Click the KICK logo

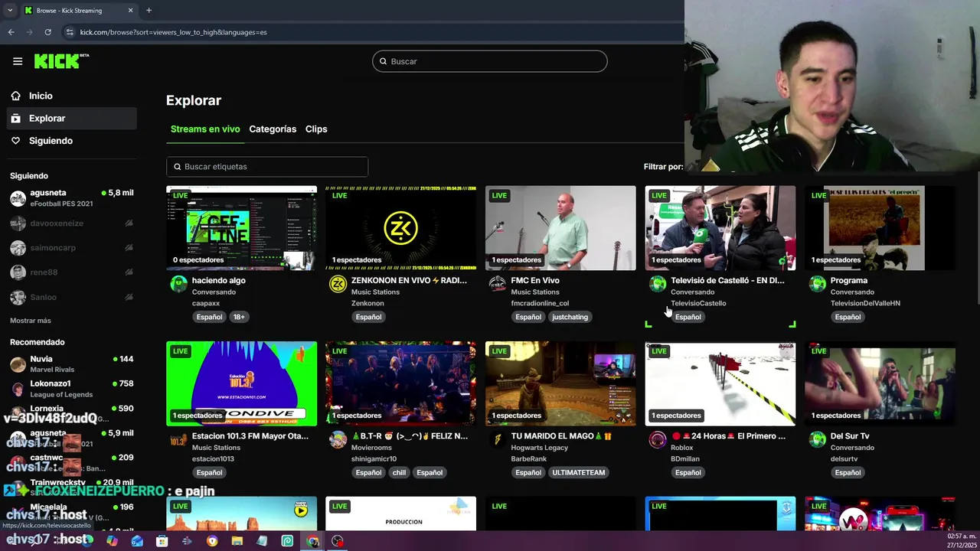[x=61, y=61]
